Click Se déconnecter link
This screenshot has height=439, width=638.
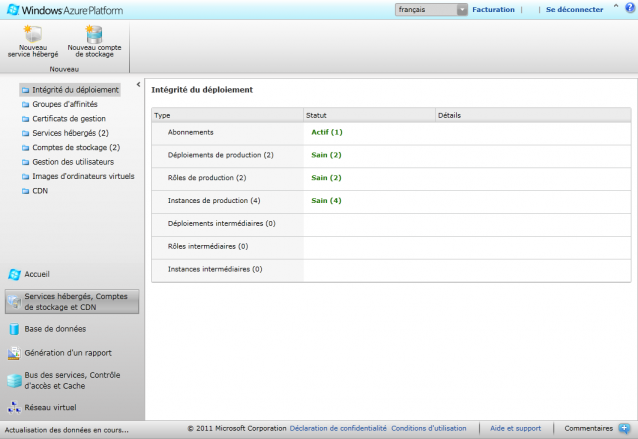coord(574,9)
